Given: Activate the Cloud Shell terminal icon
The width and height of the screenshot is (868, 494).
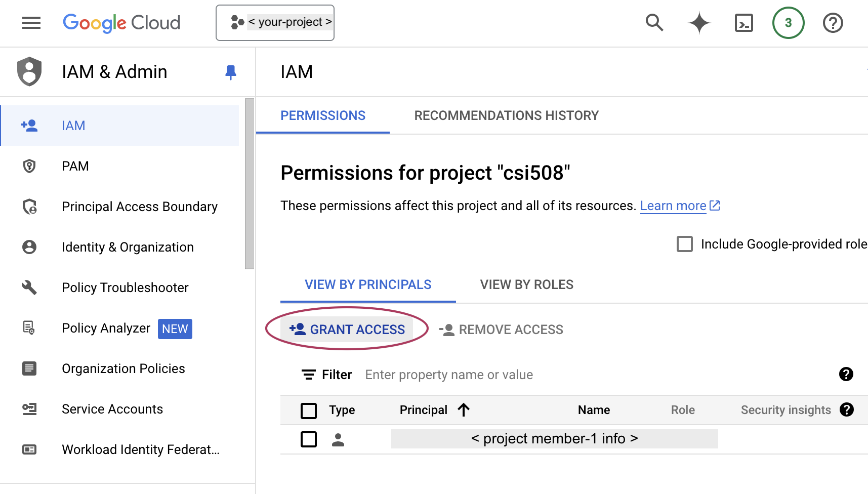Looking at the screenshot, I should click(744, 23).
